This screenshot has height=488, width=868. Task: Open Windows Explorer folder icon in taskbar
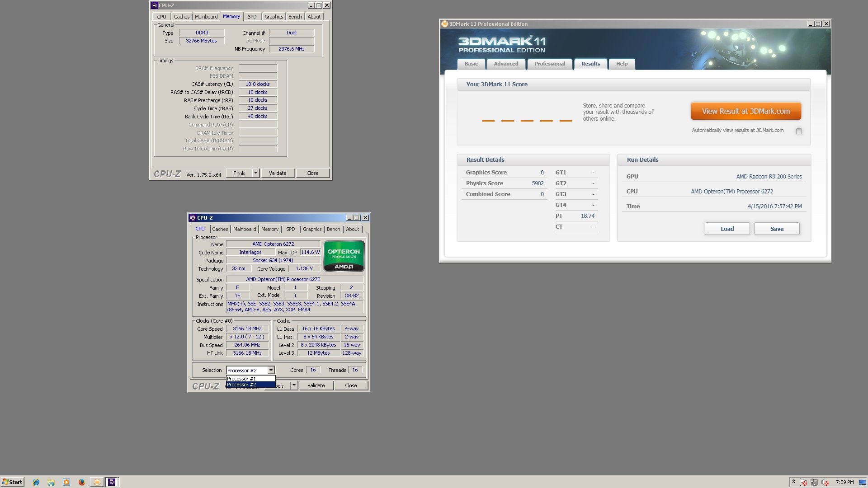(x=51, y=482)
